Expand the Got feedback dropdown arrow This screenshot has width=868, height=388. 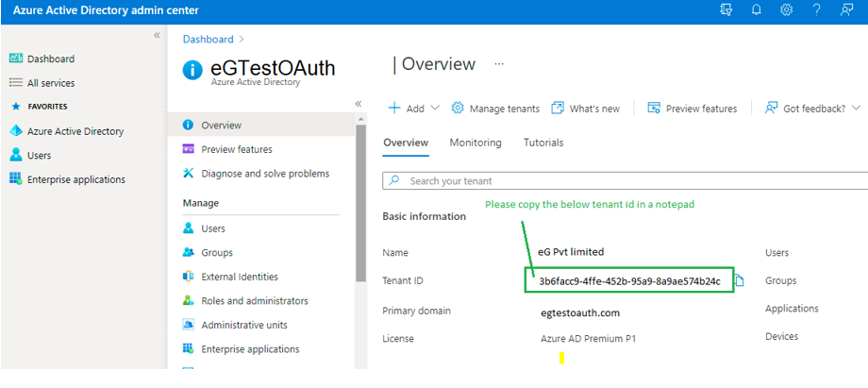point(857,108)
